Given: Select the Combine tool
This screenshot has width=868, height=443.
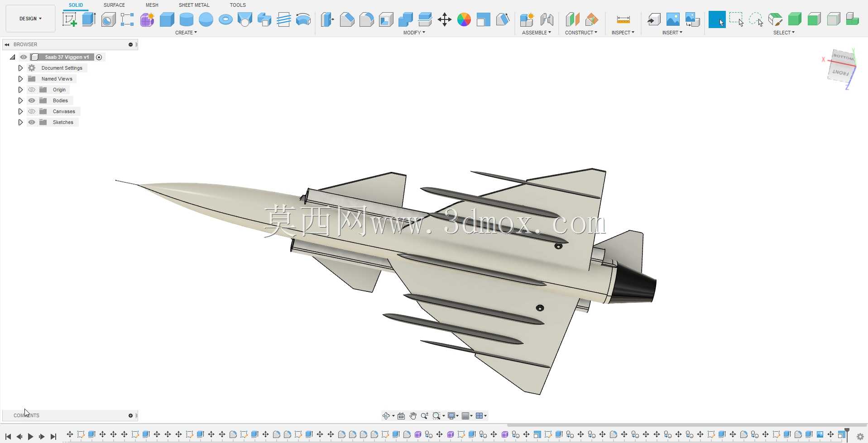Looking at the screenshot, I should 405,19.
